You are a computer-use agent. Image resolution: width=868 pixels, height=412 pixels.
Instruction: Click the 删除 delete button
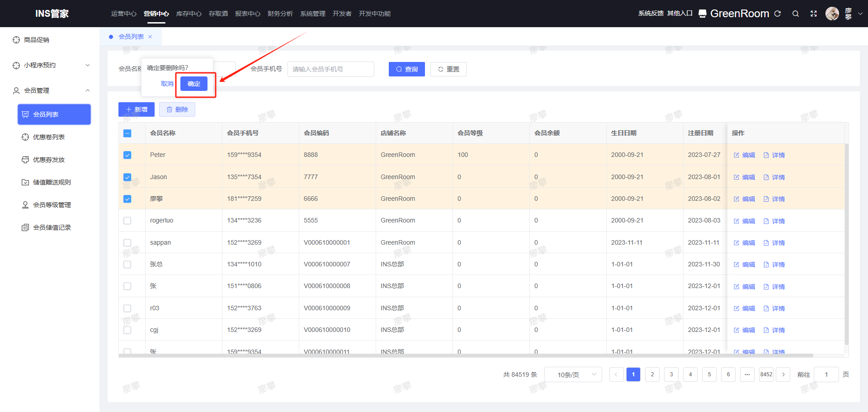coord(177,109)
